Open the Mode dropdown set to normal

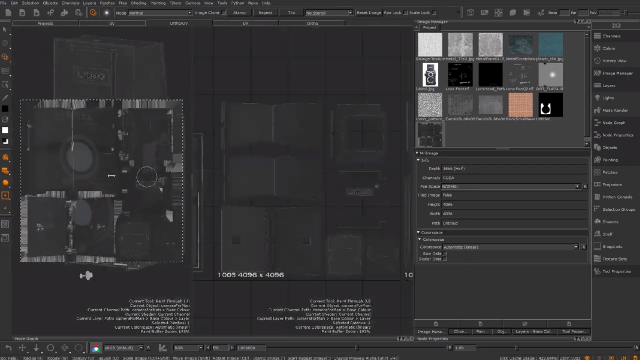click(160, 13)
